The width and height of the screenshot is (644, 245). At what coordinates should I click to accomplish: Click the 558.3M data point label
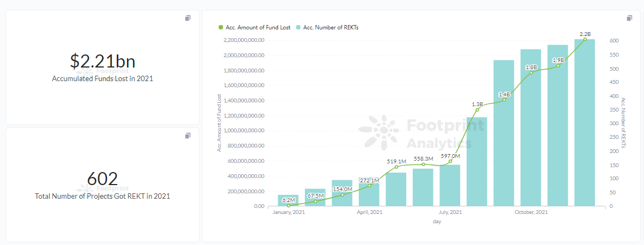tap(424, 158)
